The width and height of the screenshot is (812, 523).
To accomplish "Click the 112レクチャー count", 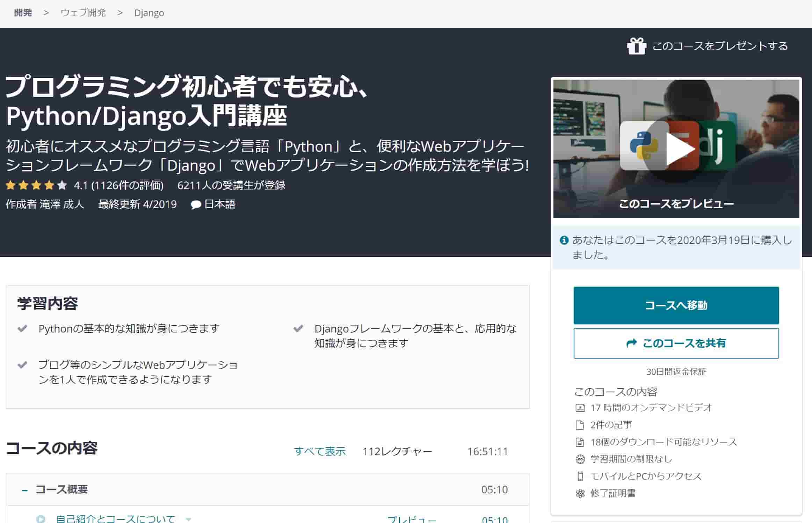I will 397,452.
